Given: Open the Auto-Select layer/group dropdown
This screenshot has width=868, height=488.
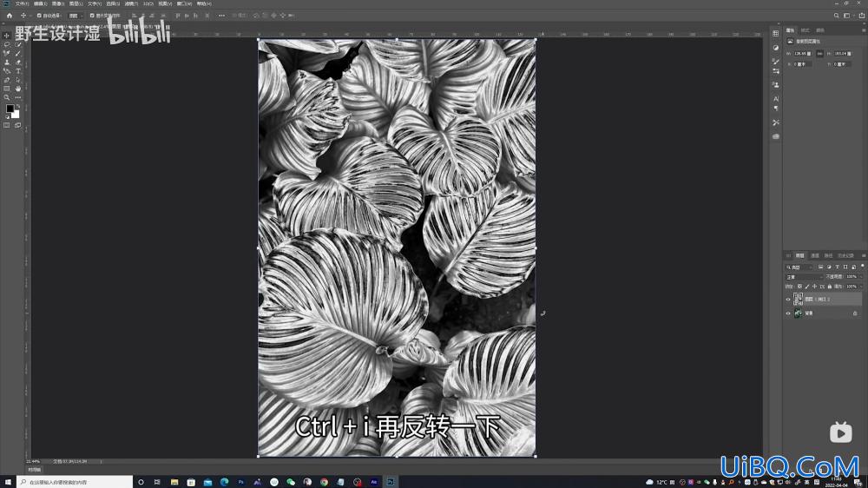Looking at the screenshot, I should [x=76, y=16].
